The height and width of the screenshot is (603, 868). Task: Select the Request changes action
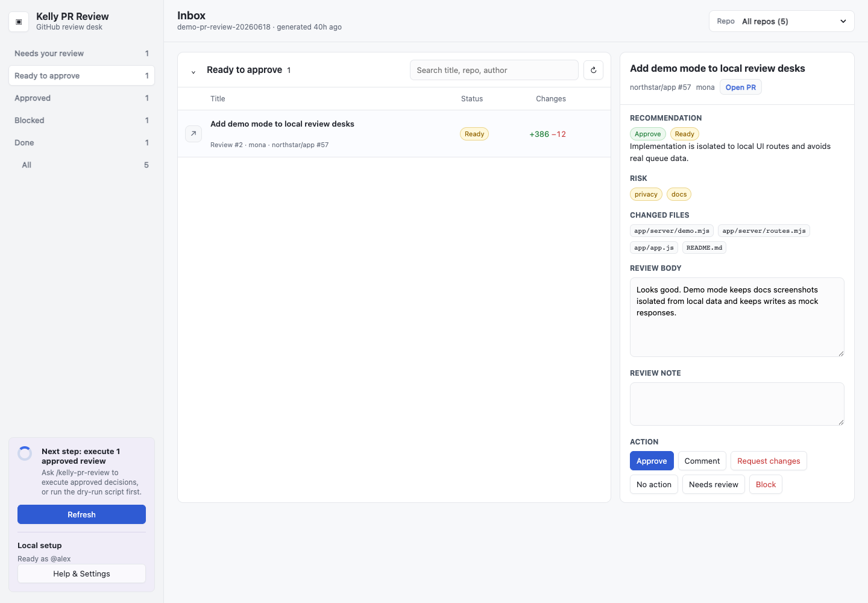click(769, 461)
